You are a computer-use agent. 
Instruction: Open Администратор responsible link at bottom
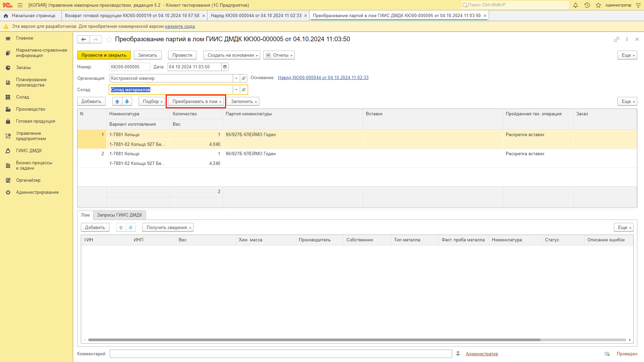point(482,354)
